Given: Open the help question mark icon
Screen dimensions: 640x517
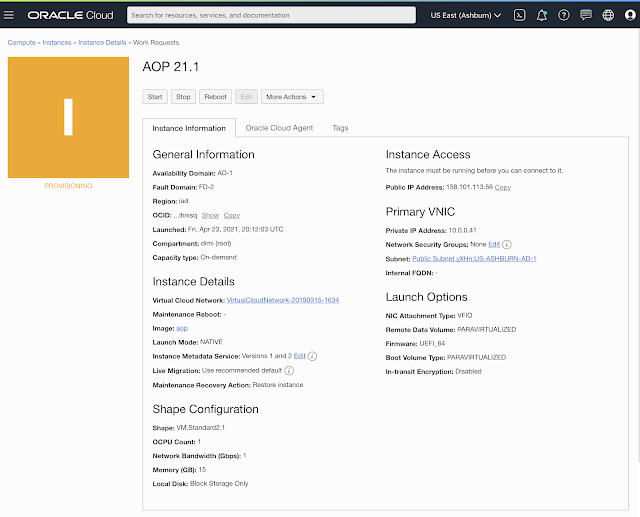Looking at the screenshot, I should click(x=564, y=15).
